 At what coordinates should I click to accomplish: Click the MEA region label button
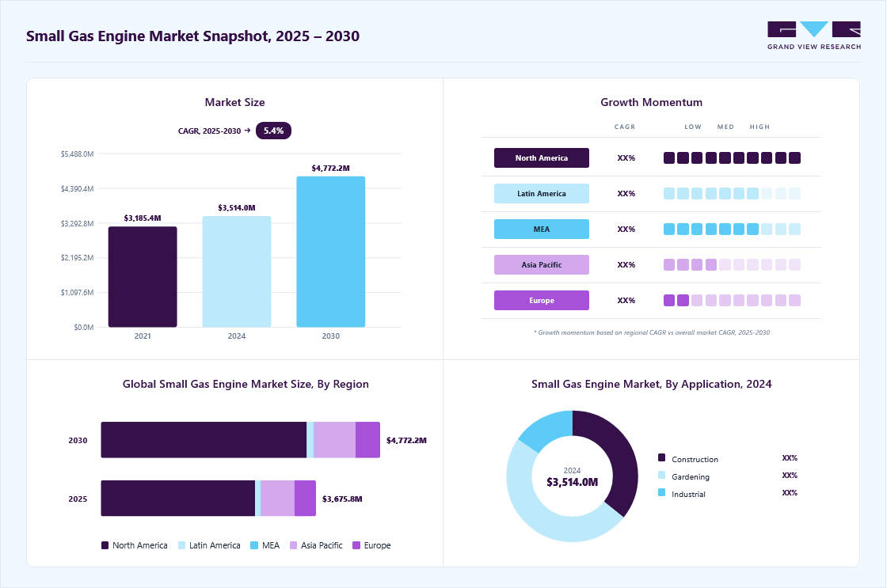coord(542,229)
